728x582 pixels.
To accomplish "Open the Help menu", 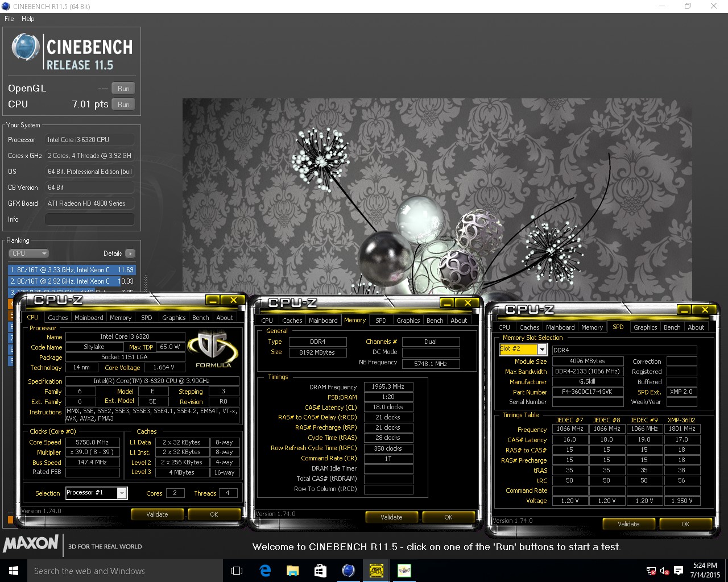I will 28,19.
